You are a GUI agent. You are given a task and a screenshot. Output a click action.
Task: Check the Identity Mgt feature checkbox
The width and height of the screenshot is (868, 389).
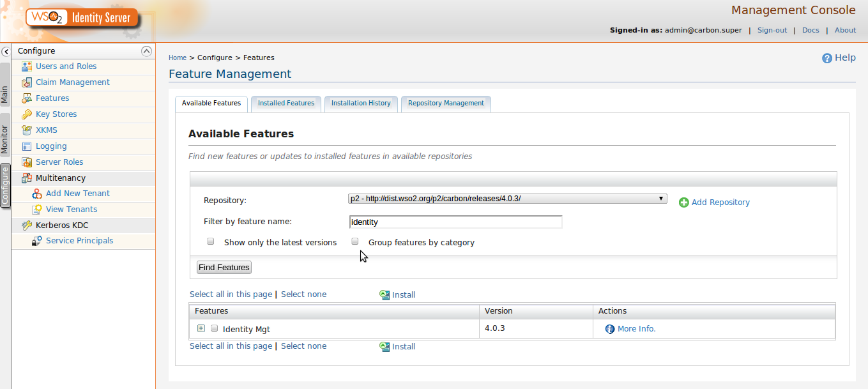pyautogui.click(x=214, y=328)
